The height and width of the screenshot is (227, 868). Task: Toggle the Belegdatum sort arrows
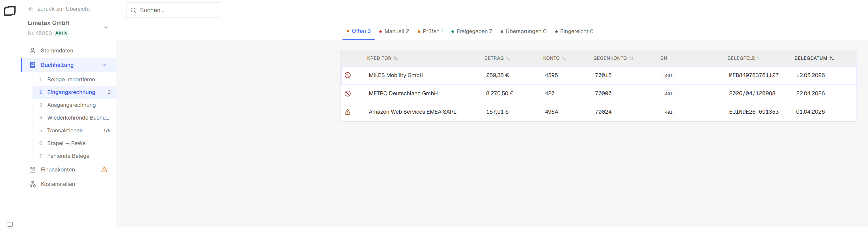(x=832, y=58)
